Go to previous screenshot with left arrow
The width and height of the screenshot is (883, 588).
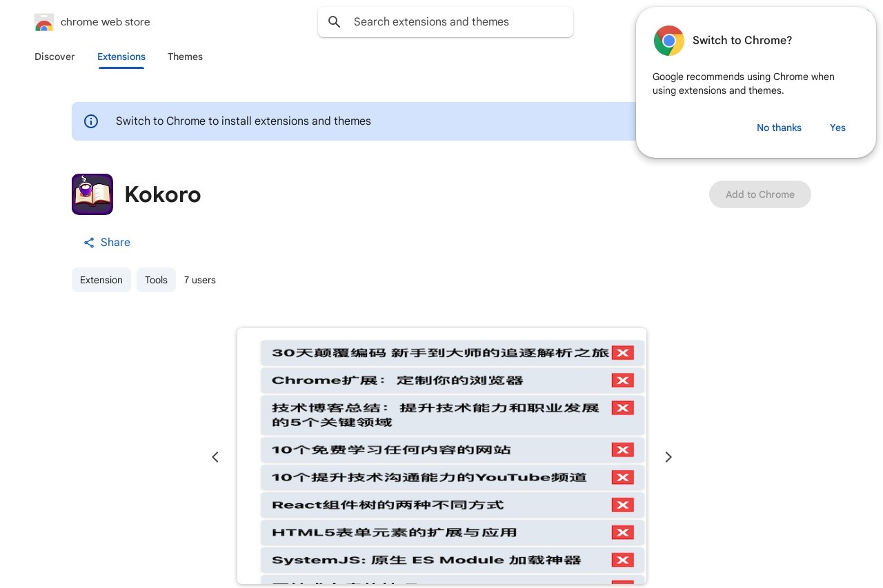tap(215, 457)
